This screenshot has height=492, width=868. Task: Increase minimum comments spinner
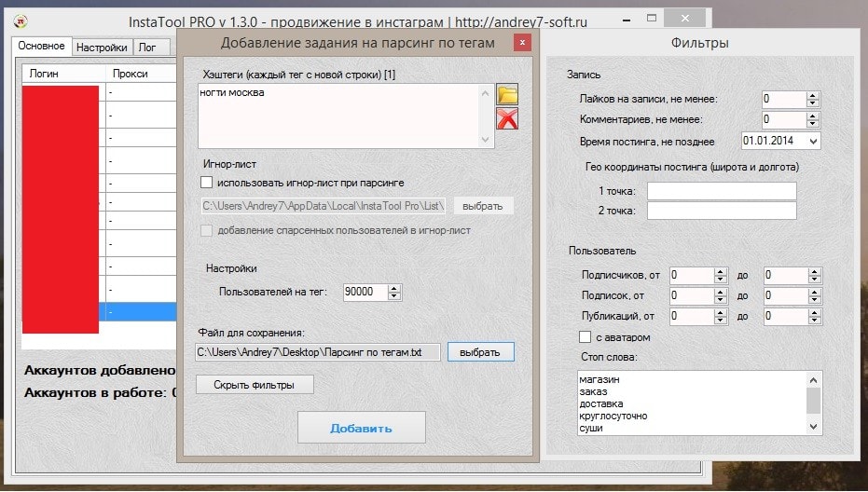(x=813, y=116)
